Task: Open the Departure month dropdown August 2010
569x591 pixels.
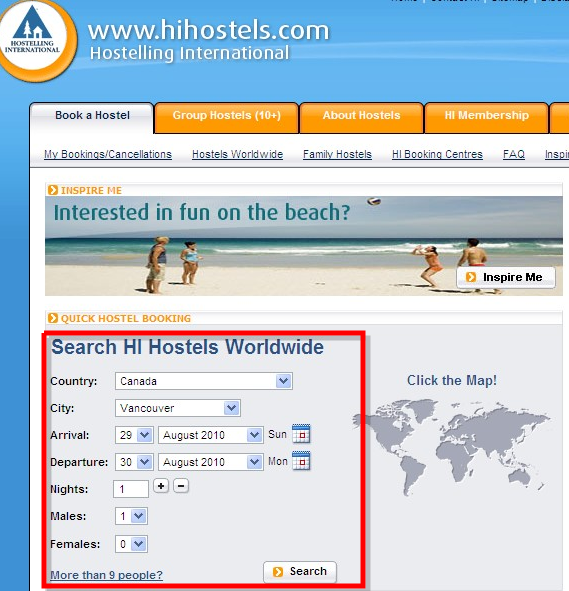Action: click(211, 462)
